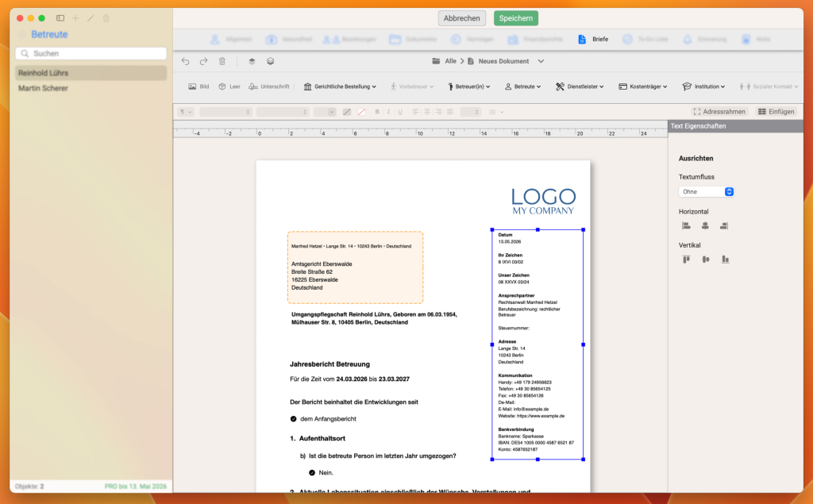Click the redo arrow icon

203,61
